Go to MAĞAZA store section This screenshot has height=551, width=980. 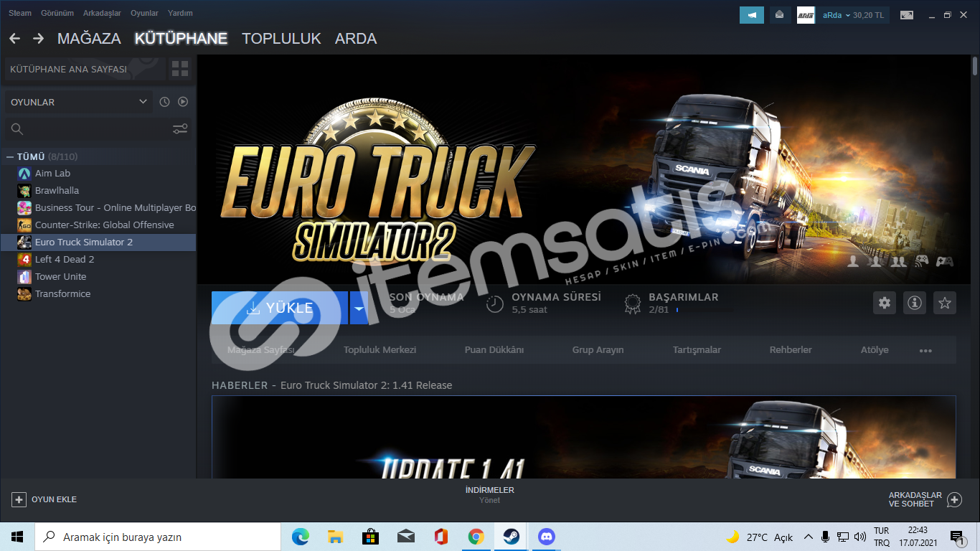pos(89,39)
